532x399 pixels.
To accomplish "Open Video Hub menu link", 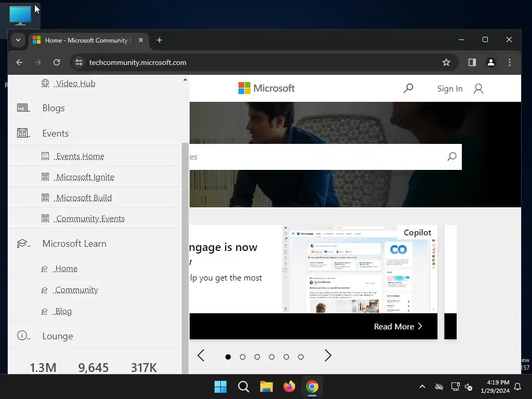I will pos(75,84).
